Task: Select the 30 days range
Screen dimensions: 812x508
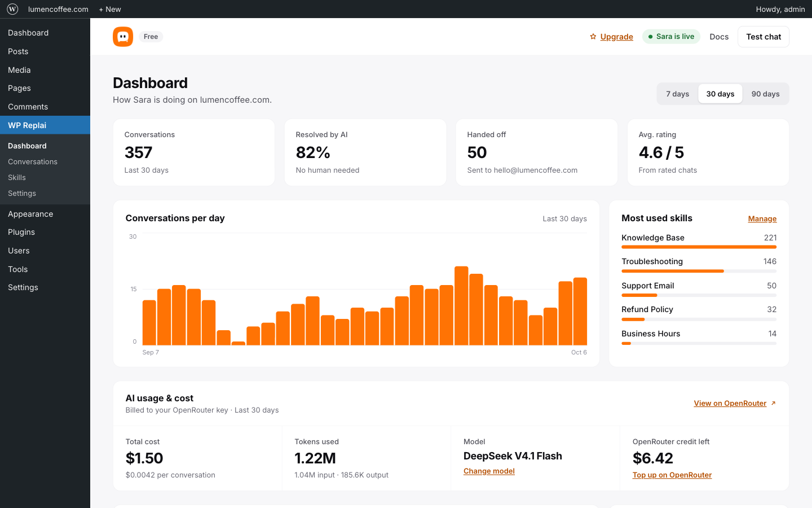Action: 720,94
